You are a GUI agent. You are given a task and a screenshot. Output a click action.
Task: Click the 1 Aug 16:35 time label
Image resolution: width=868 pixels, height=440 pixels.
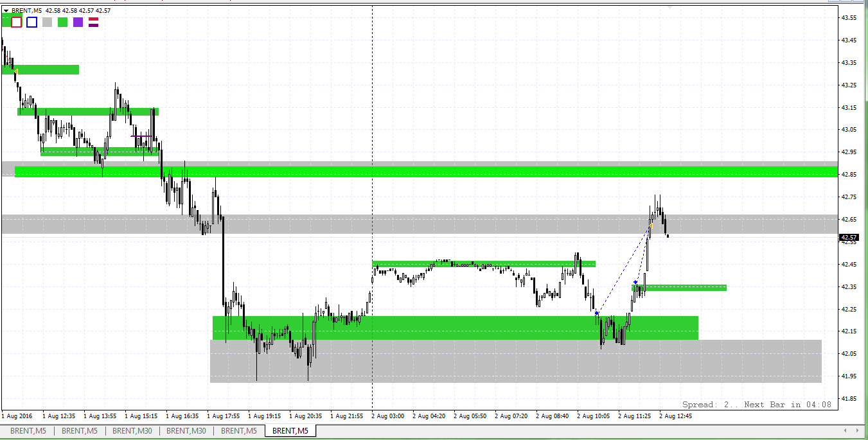point(182,416)
